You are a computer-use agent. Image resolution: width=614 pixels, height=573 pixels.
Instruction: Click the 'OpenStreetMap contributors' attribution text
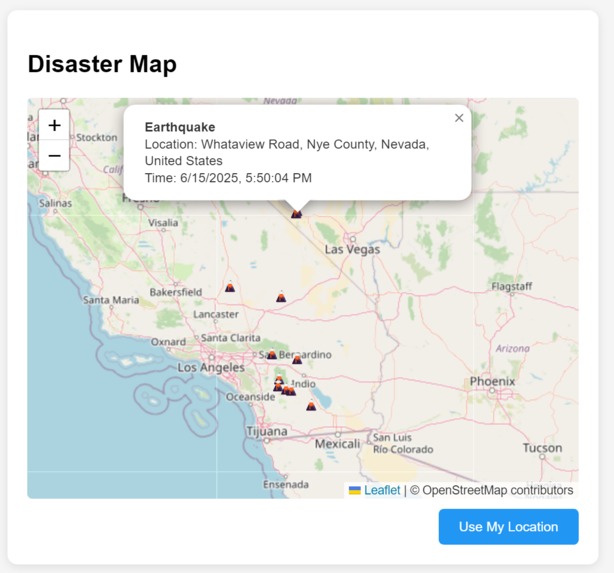[497, 490]
